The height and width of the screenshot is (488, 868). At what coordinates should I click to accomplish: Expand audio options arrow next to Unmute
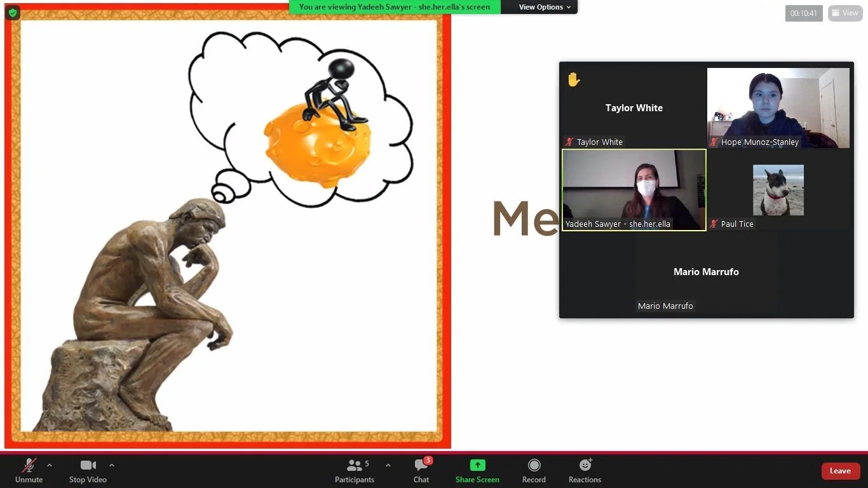(x=50, y=465)
